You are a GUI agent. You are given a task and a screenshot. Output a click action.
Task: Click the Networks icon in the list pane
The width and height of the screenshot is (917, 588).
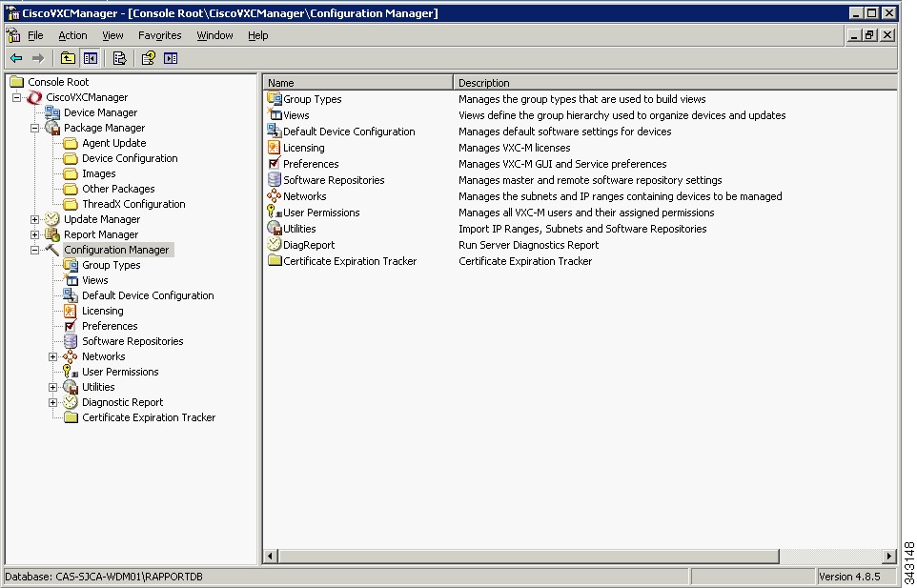(275, 195)
